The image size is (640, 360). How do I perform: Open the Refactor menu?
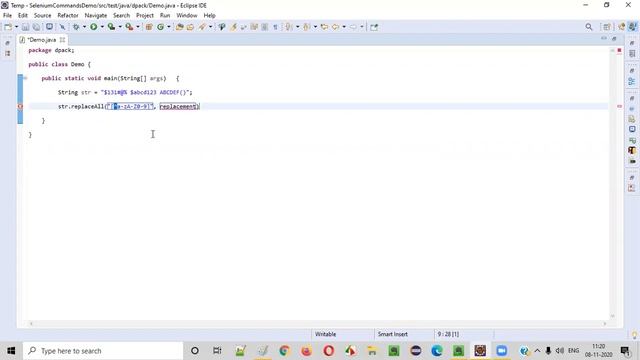[x=68, y=16]
